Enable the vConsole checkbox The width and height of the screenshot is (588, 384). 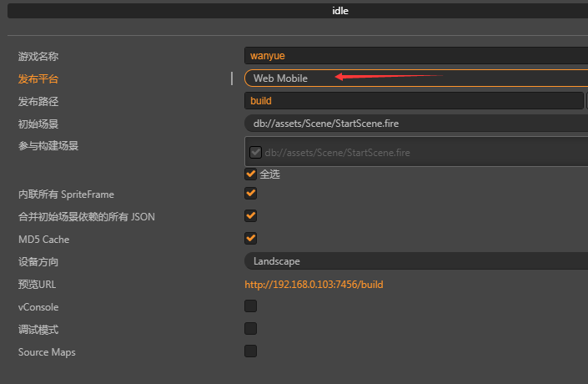pyautogui.click(x=250, y=306)
